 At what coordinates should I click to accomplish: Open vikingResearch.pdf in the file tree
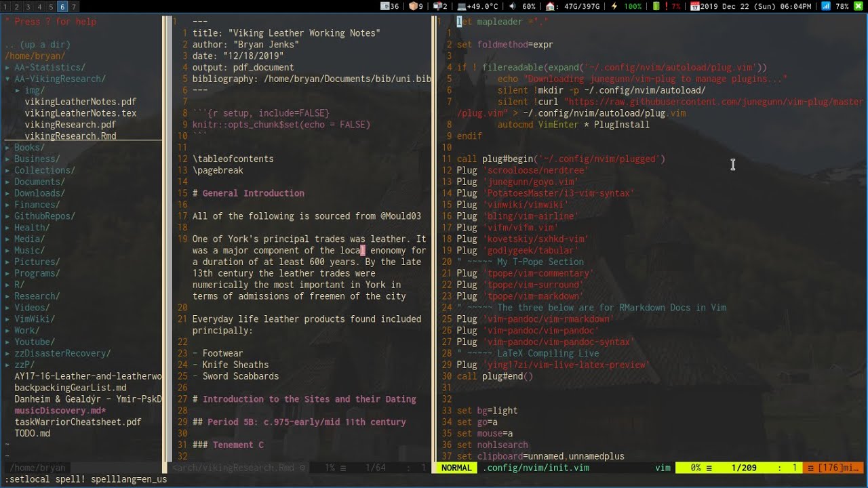click(x=71, y=125)
